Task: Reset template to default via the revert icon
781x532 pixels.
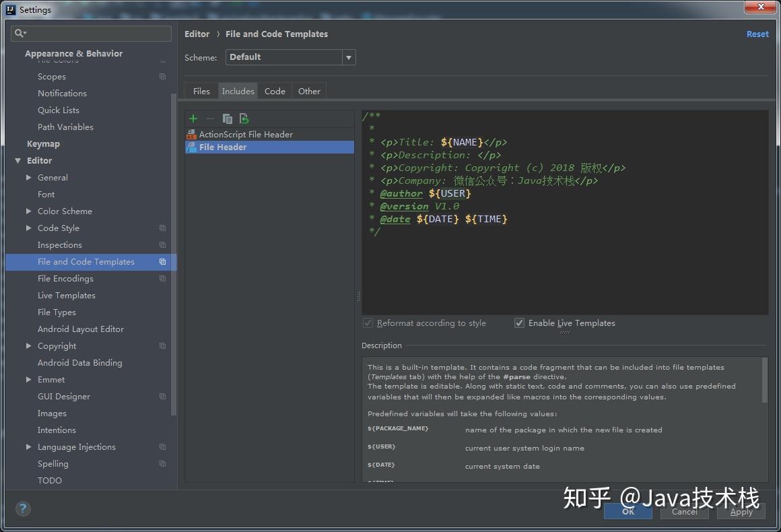Action: [244, 119]
